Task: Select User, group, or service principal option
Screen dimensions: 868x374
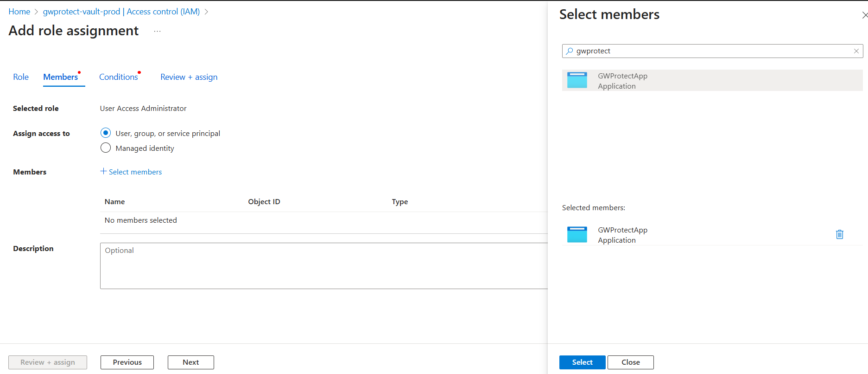Action: (106, 133)
